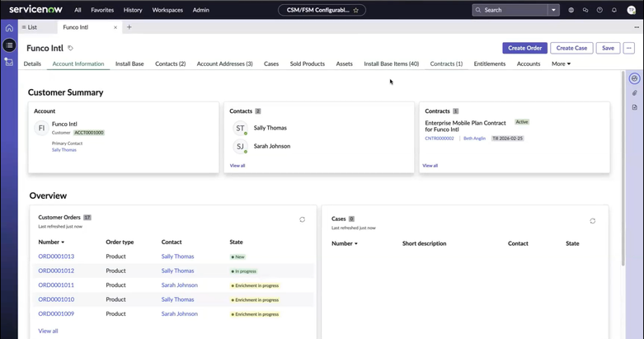Expand the More tabs dropdown
The image size is (644, 339).
[561, 64]
